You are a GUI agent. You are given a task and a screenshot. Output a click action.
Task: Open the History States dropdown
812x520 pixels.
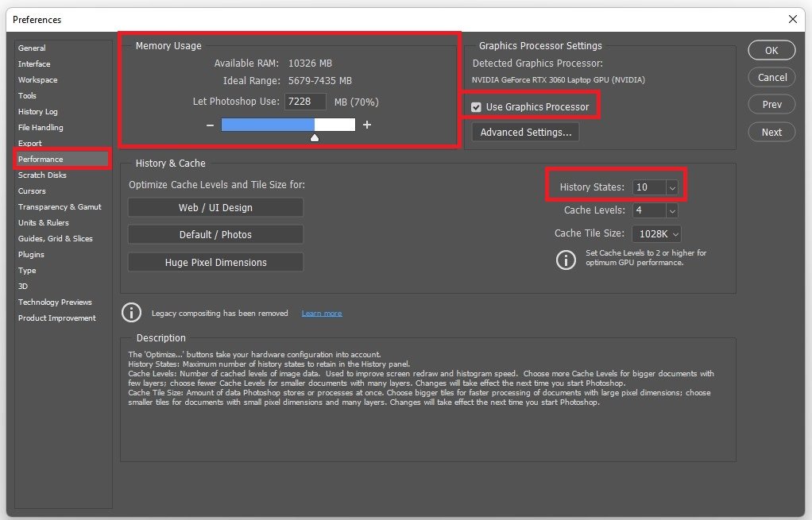[672, 187]
